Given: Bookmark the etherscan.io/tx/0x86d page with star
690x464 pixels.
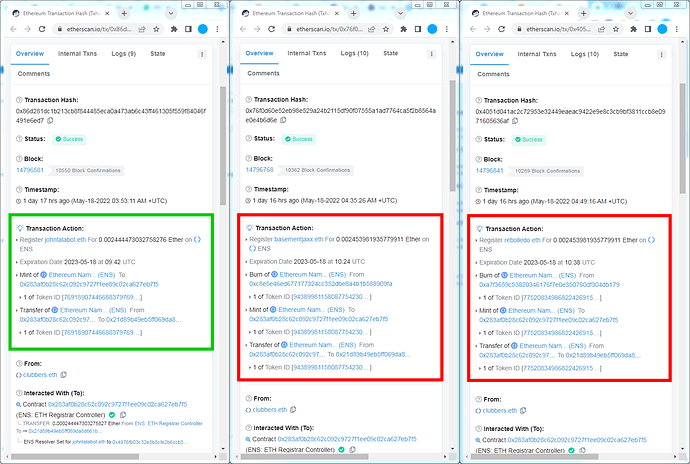Looking at the screenshot, I should [156, 29].
